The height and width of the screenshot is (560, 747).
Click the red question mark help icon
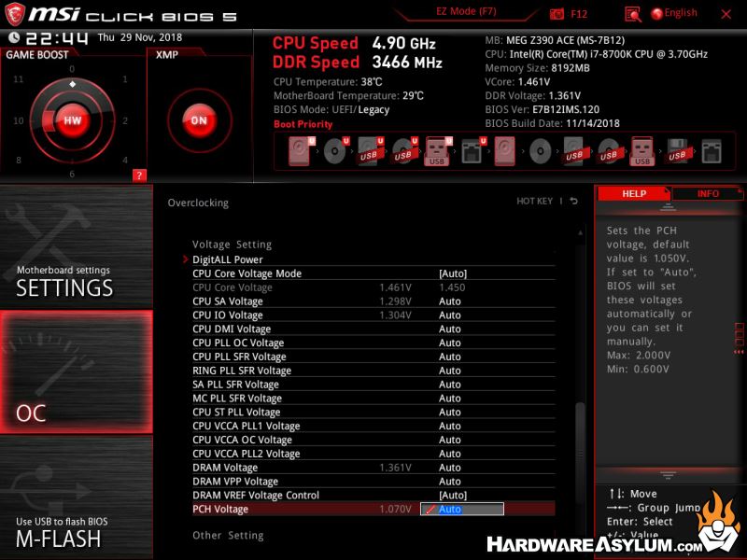coord(139,175)
